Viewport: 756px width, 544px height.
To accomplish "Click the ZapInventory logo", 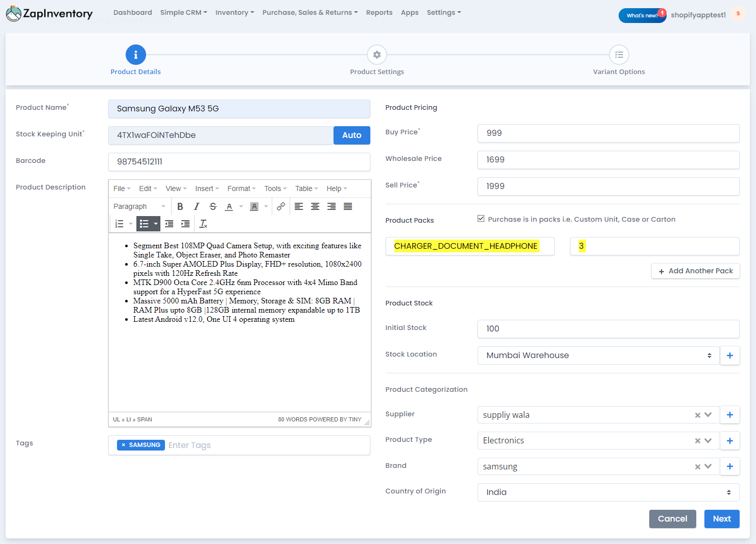I will click(50, 14).
